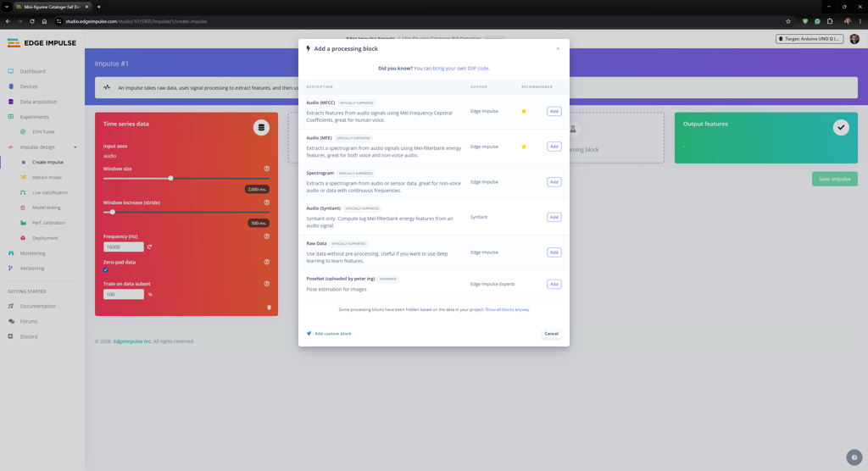Open EON Tuner
Image resolution: width=868 pixels, height=471 pixels.
pos(43,131)
